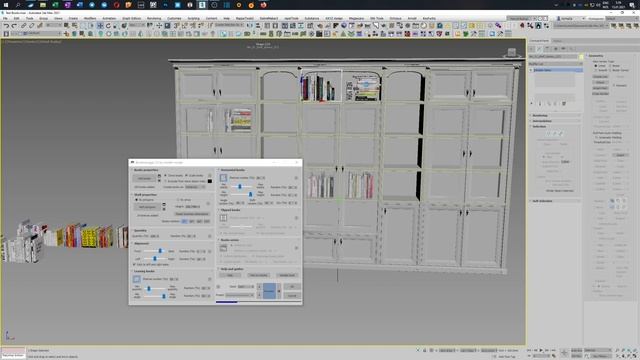Toggle Lock to left and right sides checkbox
Screen dimensions: 640x360
pyautogui.click(x=134, y=264)
